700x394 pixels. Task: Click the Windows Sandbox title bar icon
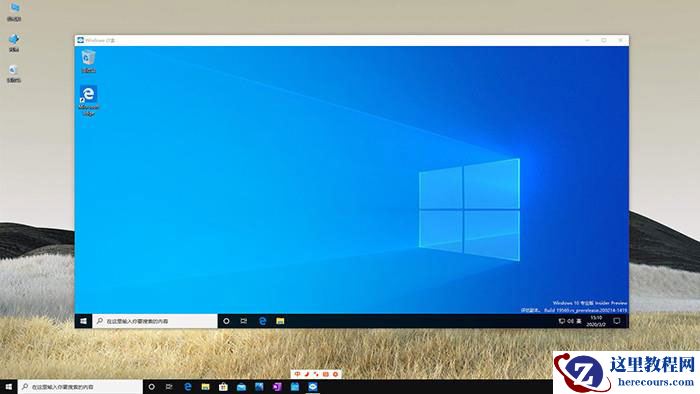coord(80,40)
